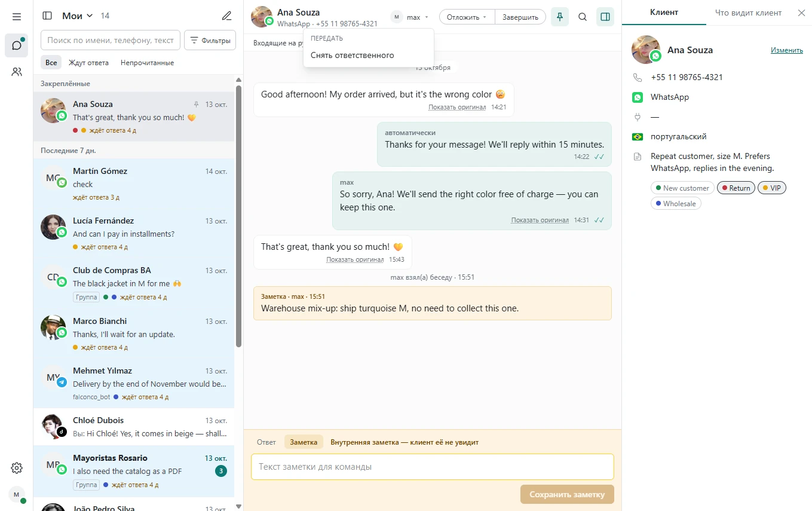The width and height of the screenshot is (812, 511).
Task: Open the Lucía Fernández conversation
Action: pos(134,234)
